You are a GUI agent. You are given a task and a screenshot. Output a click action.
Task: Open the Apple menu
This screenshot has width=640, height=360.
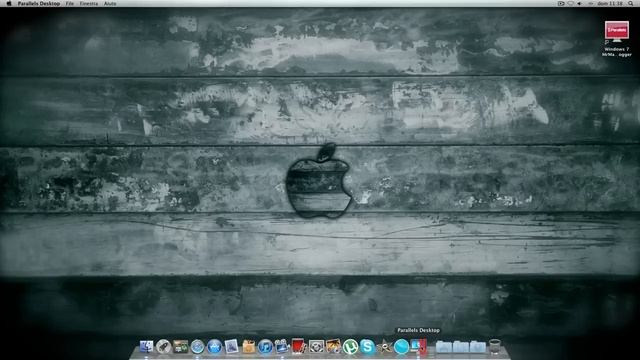click(9, 3)
